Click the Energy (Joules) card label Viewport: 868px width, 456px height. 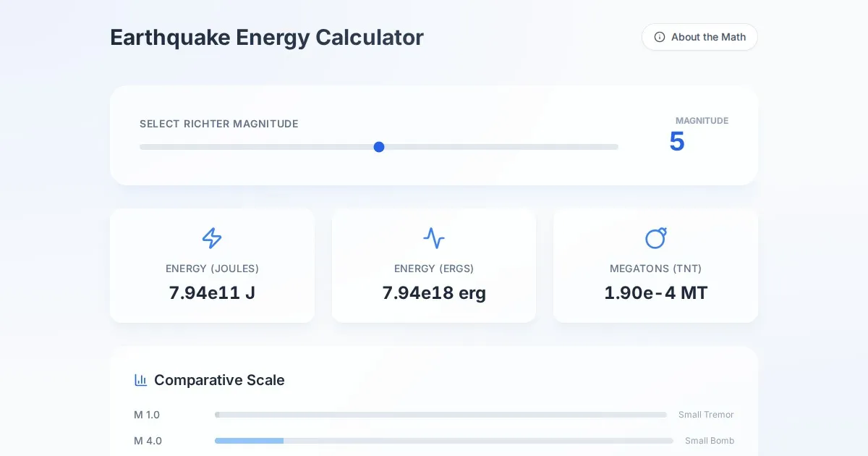click(x=212, y=269)
